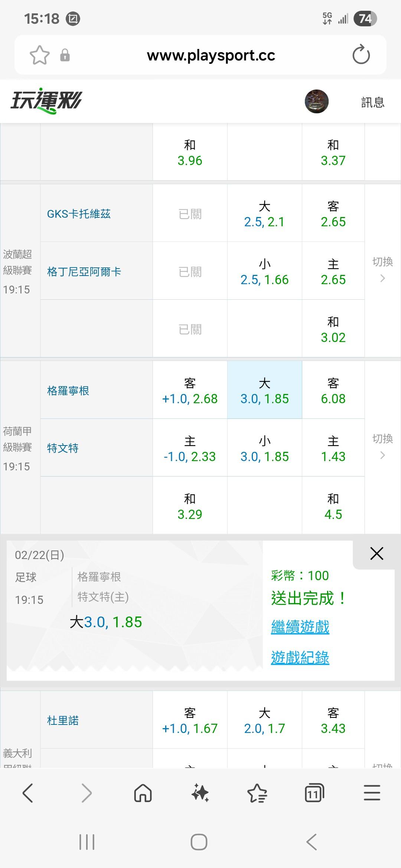The width and height of the screenshot is (401, 868).
Task: Open the 遊戲紀錄 link
Action: [300, 658]
